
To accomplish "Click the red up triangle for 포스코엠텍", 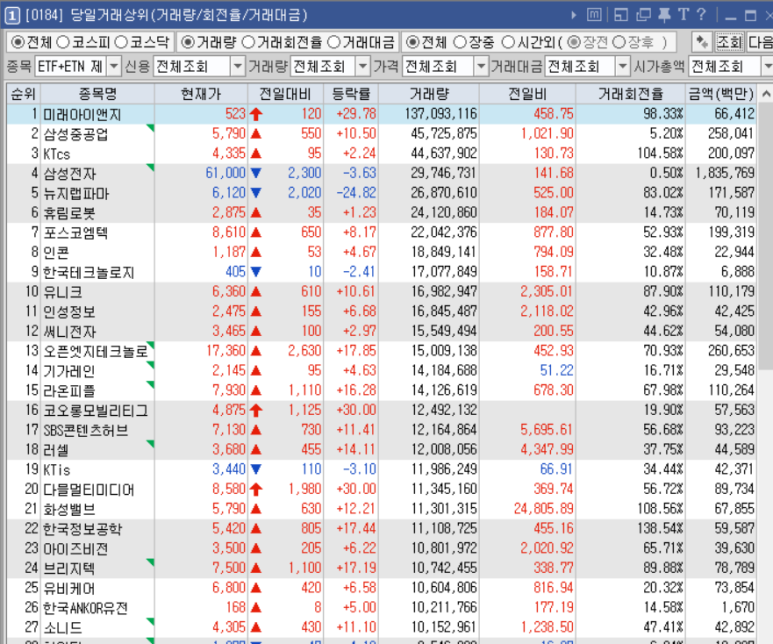I will coord(256,232).
